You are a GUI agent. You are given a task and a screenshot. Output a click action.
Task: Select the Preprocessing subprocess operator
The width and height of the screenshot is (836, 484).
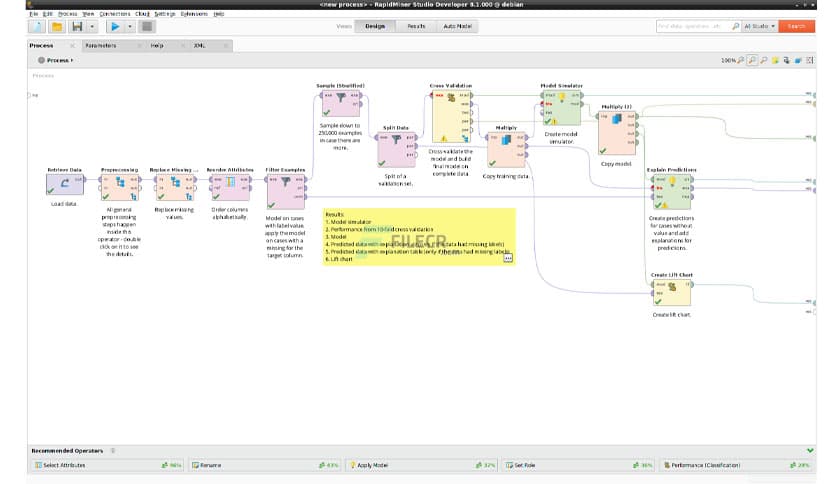coord(119,187)
